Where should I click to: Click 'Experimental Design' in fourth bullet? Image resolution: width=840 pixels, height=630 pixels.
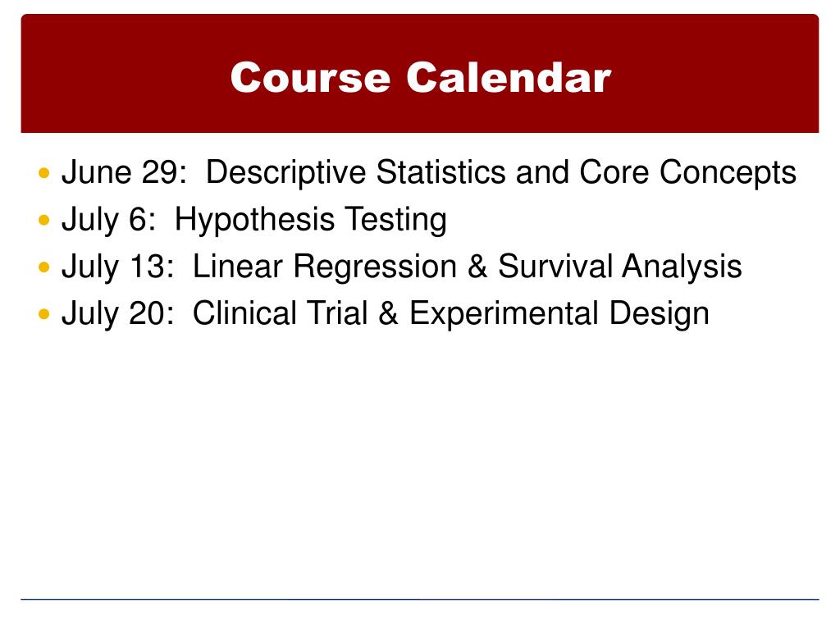tap(559, 313)
